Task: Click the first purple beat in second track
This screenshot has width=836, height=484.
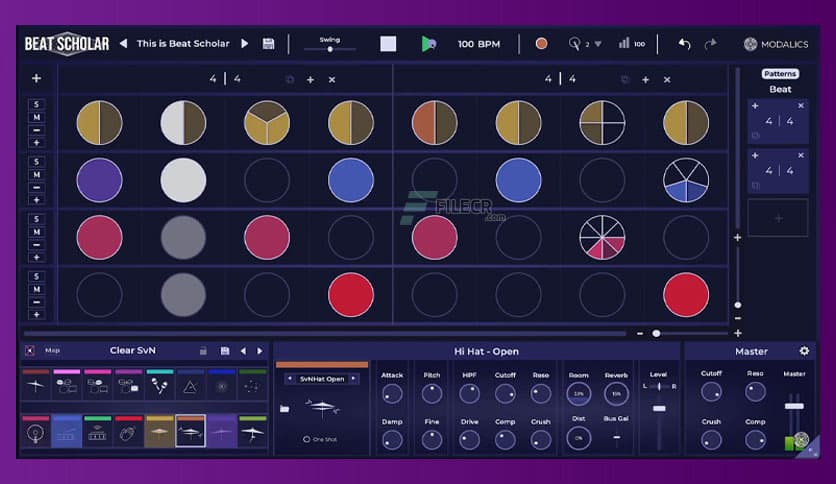Action: click(x=99, y=180)
